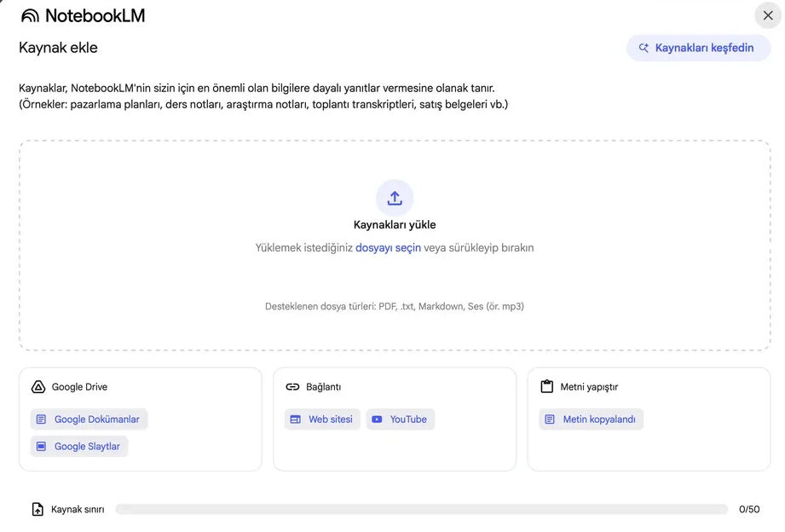Open Google Dokümanlar import
Viewport: 785px width, 532px height.
click(89, 419)
